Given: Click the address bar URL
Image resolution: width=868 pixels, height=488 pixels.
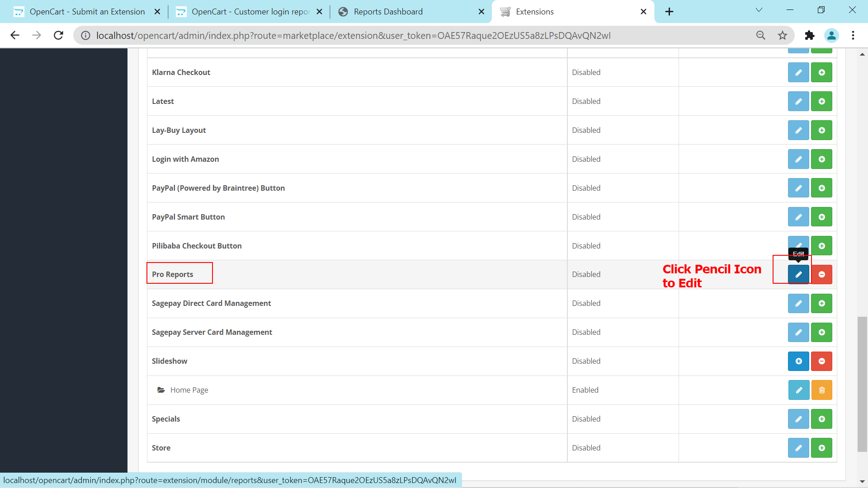Looking at the screenshot, I should pos(353,36).
